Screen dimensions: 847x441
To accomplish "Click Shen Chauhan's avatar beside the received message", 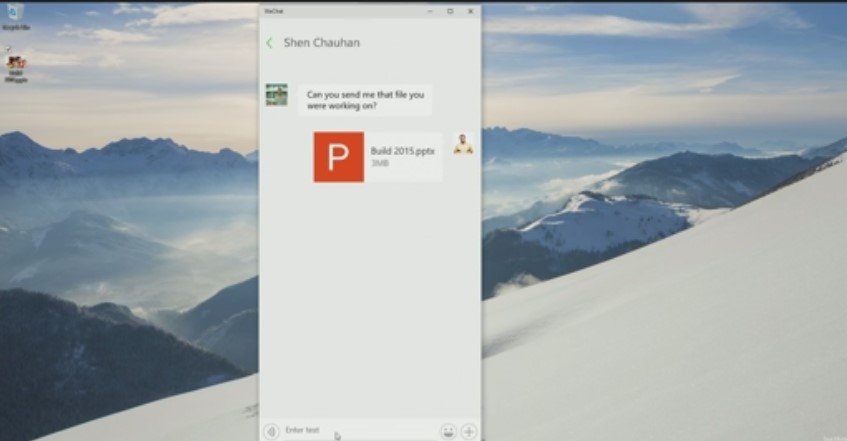I will pyautogui.click(x=276, y=95).
